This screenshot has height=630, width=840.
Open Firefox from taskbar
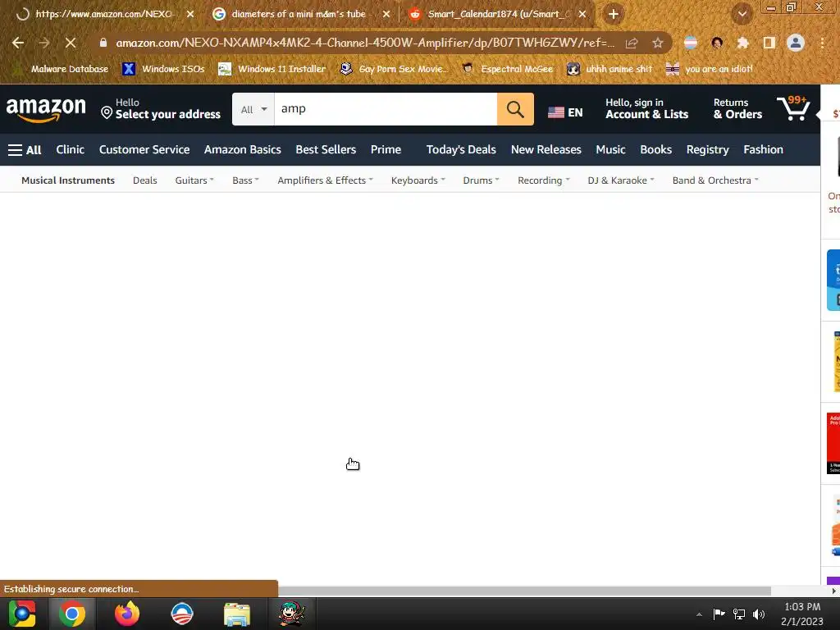point(127,614)
